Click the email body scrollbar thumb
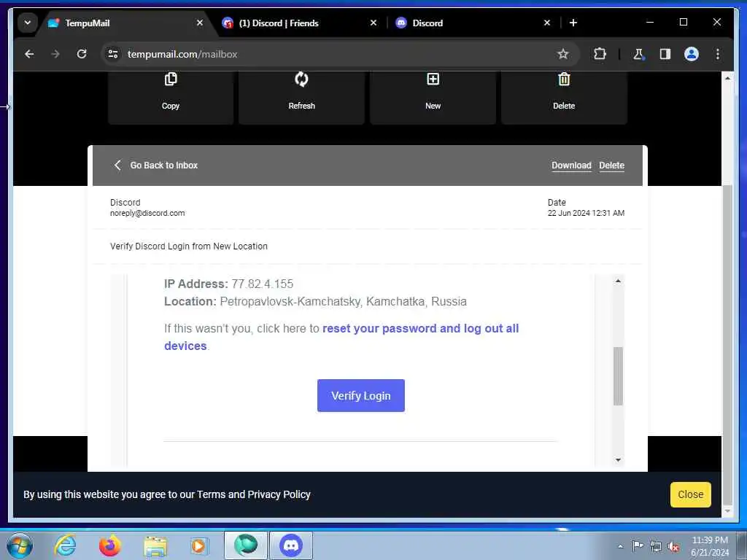747x560 pixels. coord(618,376)
